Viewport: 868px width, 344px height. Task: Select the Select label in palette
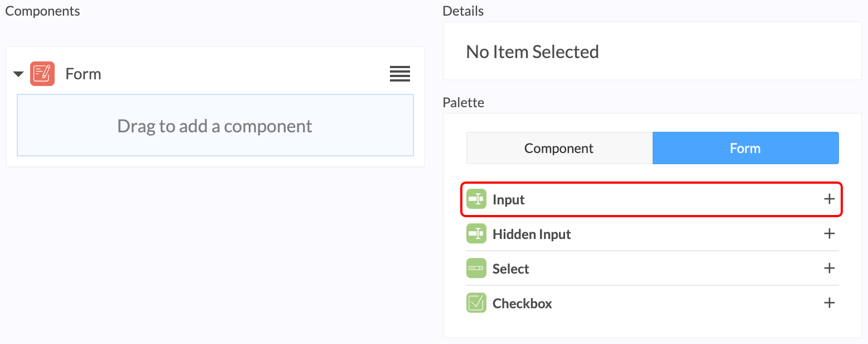[510, 269]
